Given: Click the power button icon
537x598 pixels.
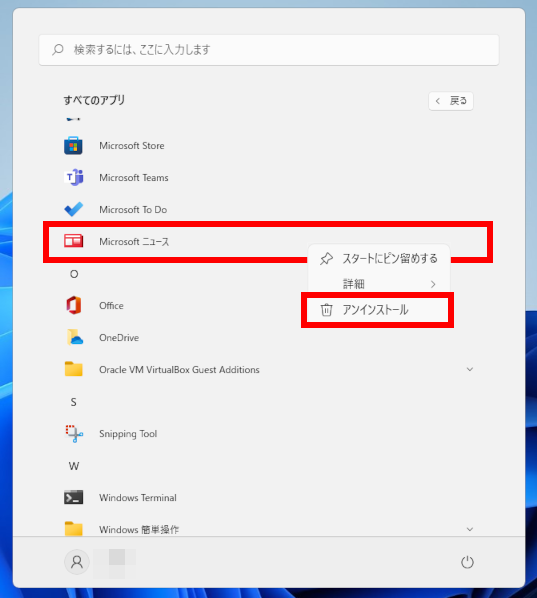Looking at the screenshot, I should coord(467,562).
